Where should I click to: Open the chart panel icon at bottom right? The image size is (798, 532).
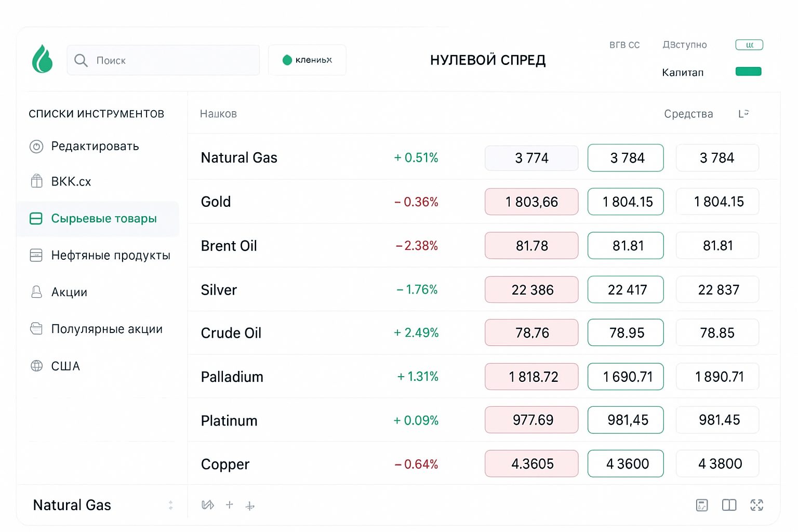pyautogui.click(x=701, y=505)
